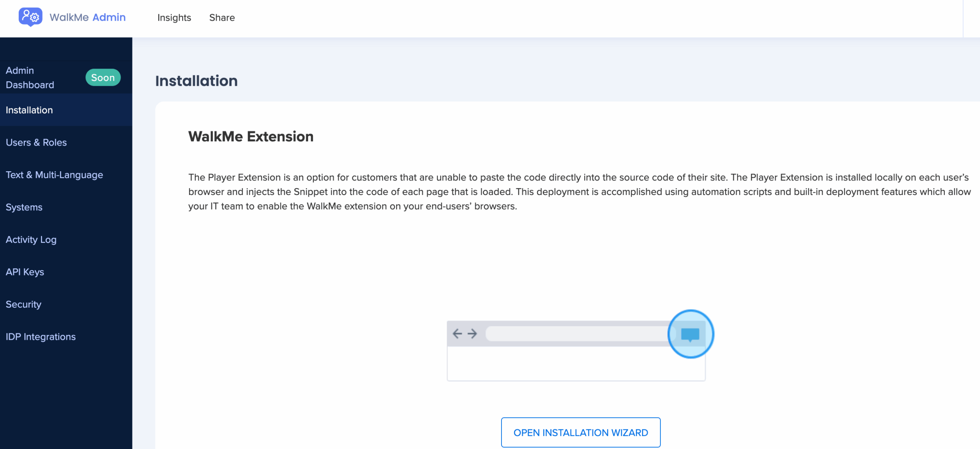Click OPEN INSTALLATION WIZARD
This screenshot has width=980, height=449.
pyautogui.click(x=581, y=432)
